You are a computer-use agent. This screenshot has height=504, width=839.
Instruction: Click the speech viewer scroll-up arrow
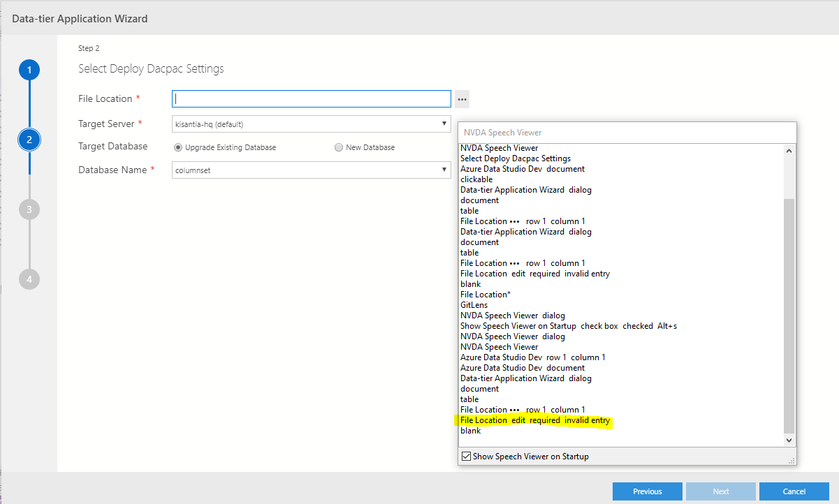[x=788, y=149]
